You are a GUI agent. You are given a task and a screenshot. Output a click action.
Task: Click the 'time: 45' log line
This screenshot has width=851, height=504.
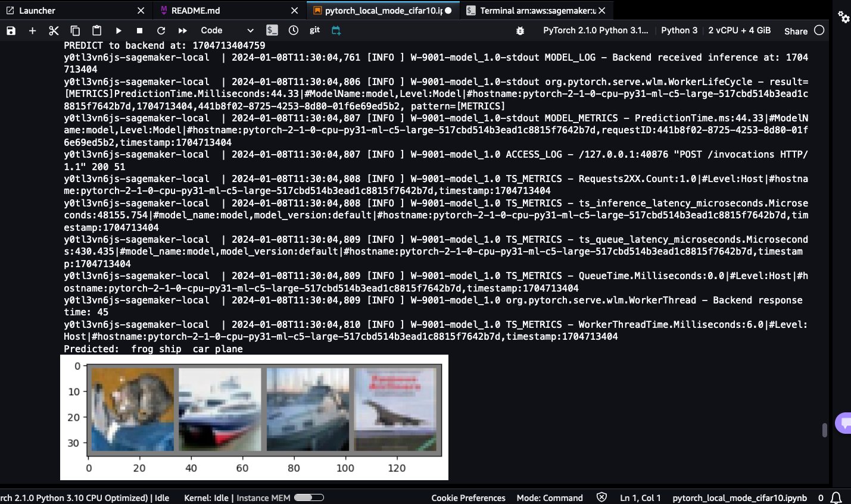click(x=86, y=312)
